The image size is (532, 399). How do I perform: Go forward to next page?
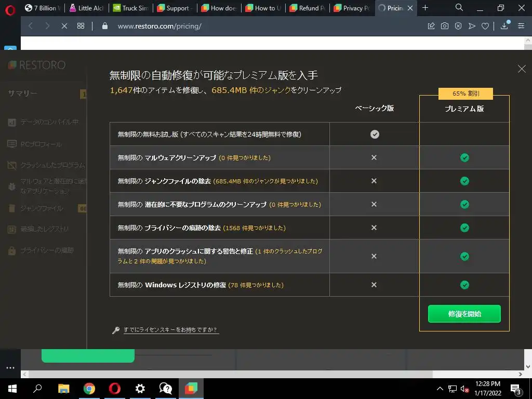pyautogui.click(x=47, y=26)
